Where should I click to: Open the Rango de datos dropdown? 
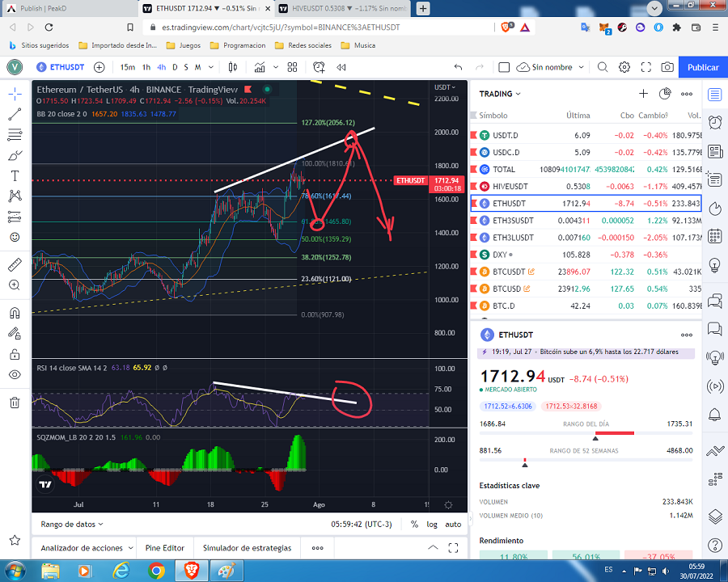pyautogui.click(x=78, y=524)
